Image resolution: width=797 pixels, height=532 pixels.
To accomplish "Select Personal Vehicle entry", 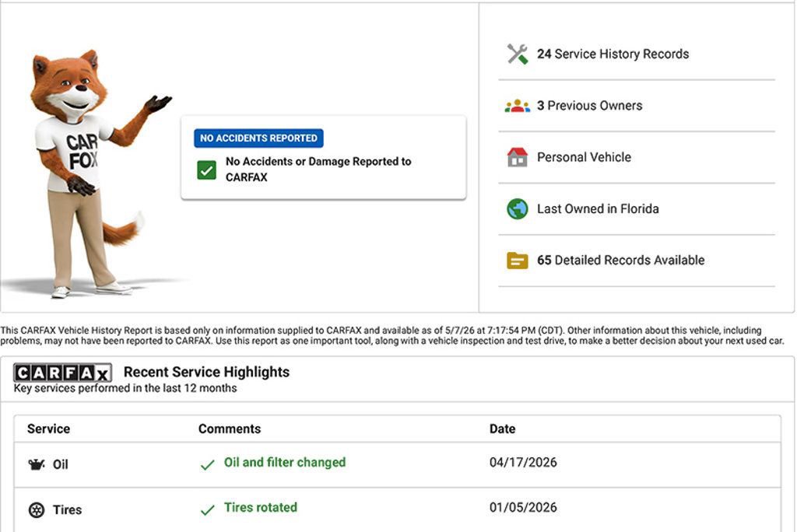I will (x=584, y=157).
